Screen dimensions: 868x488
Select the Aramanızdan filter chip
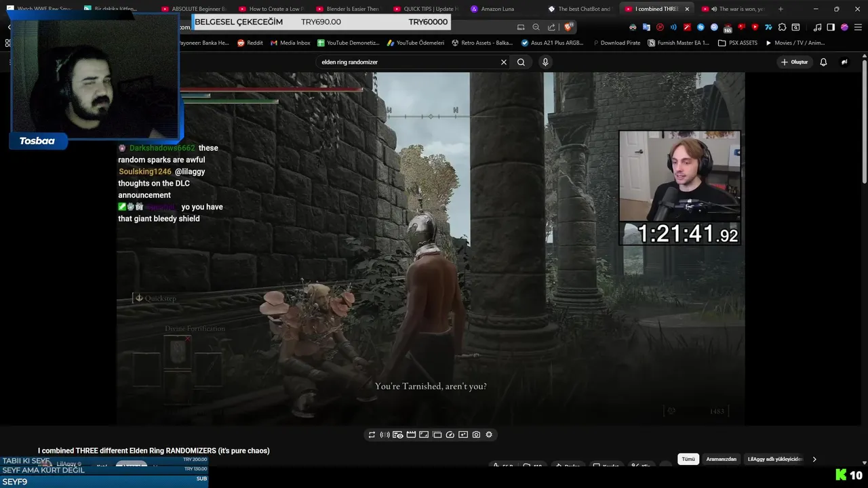pos(721,459)
